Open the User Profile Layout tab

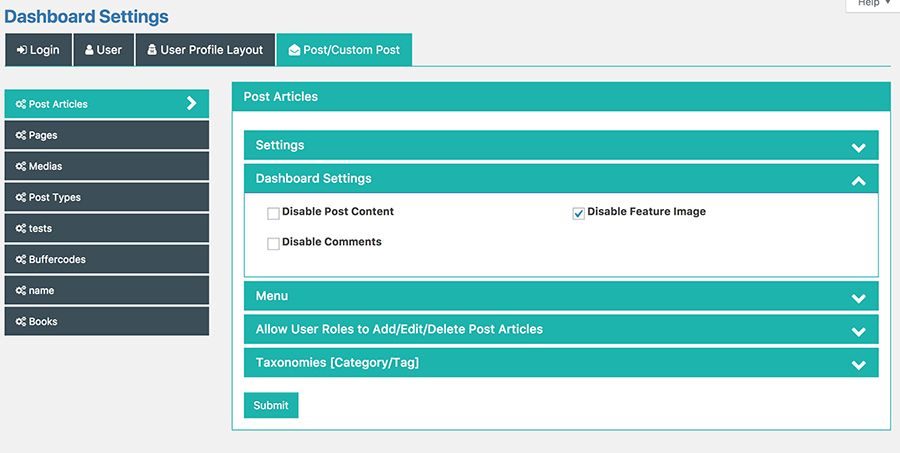tap(205, 50)
